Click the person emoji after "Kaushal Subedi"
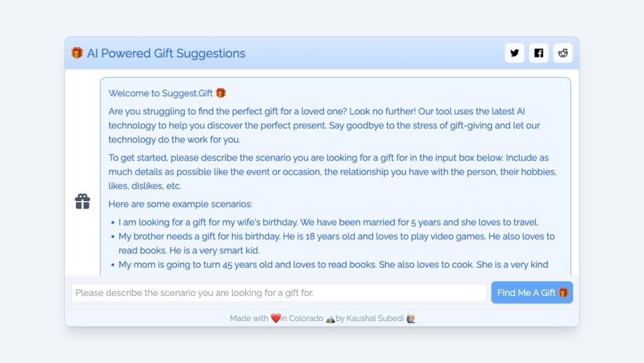 tap(410, 319)
